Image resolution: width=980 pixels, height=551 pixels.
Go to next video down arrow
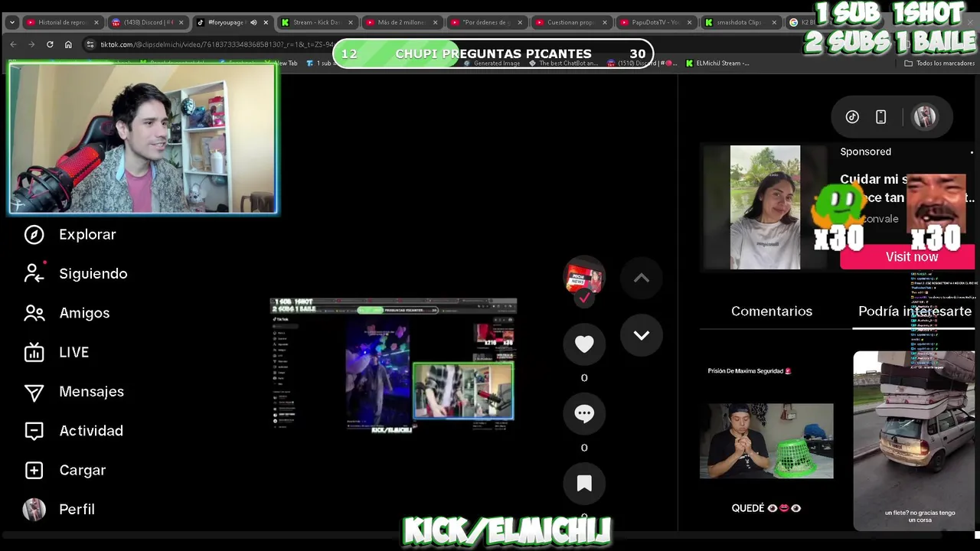coord(642,335)
